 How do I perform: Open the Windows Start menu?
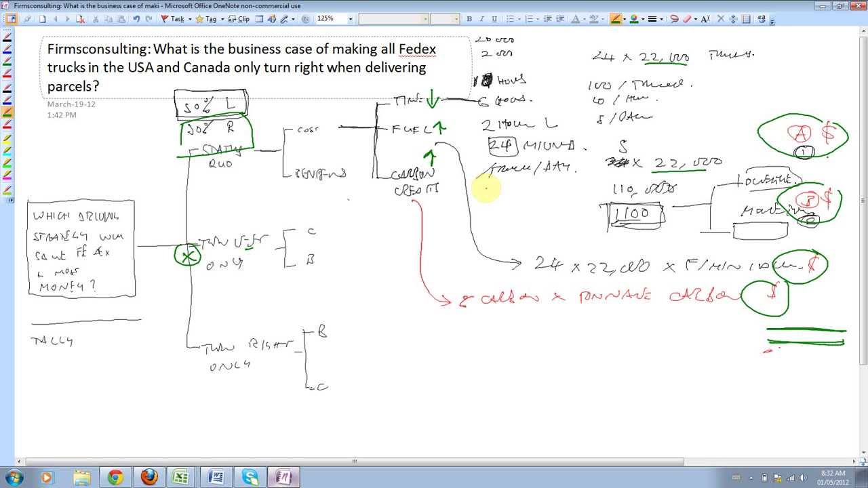[14, 477]
